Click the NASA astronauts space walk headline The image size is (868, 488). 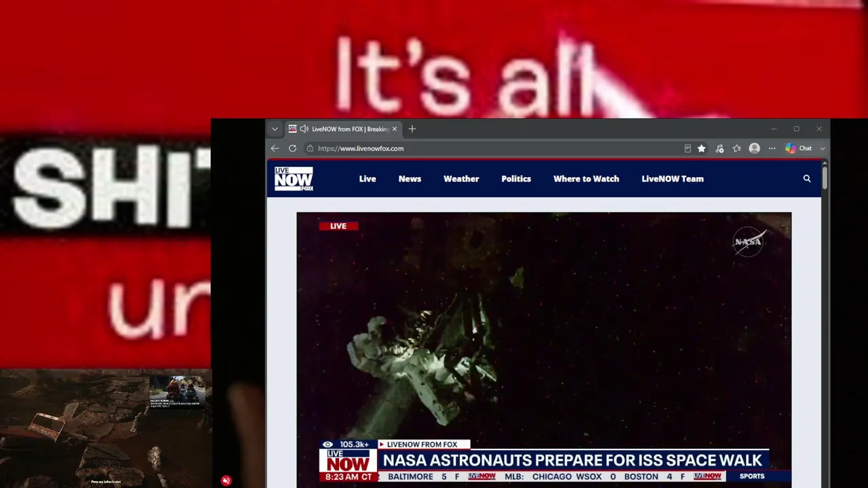point(572,461)
